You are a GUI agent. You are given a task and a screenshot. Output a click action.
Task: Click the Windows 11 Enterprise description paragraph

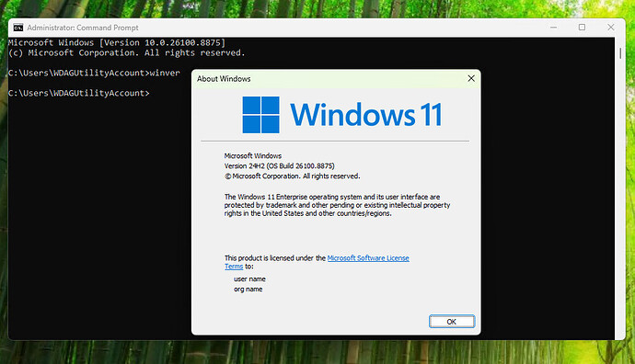pos(337,205)
